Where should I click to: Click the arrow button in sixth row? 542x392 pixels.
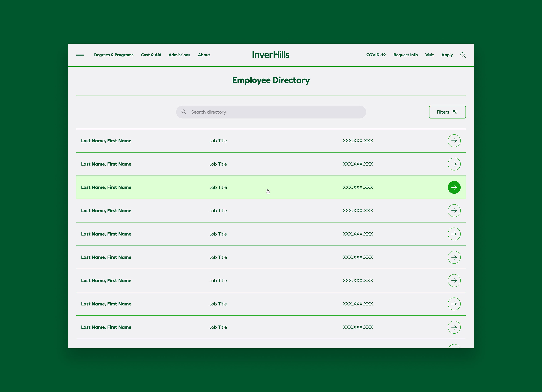tap(454, 257)
